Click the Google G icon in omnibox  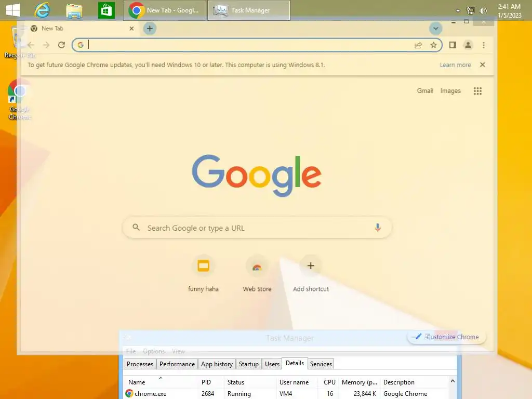81,45
